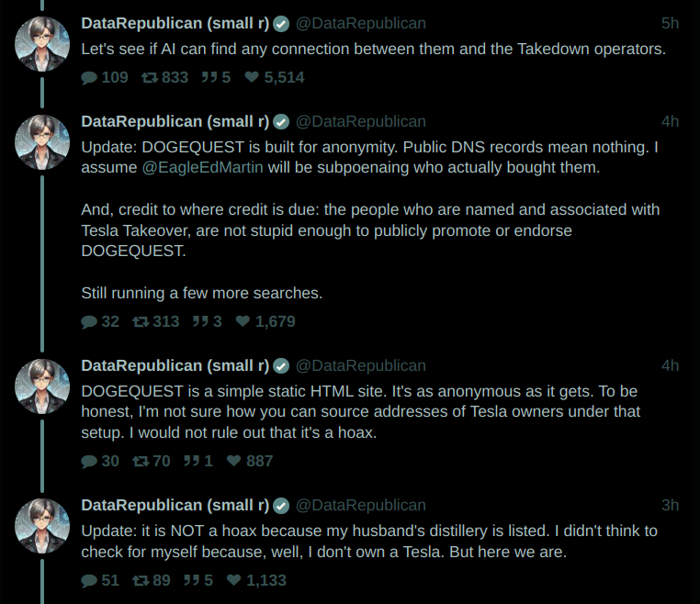700x604 pixels.
Task: Reply to the tweet with 51 comments
Action: pos(89,581)
